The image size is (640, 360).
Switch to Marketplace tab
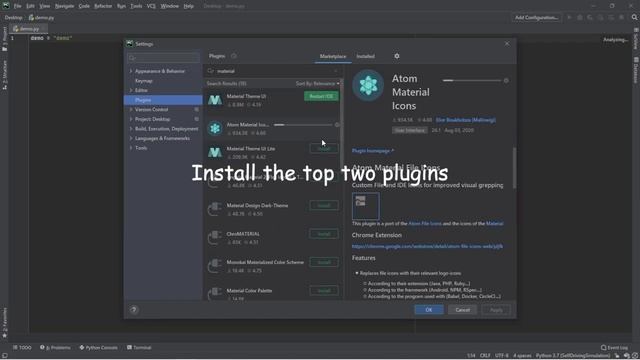(333, 56)
